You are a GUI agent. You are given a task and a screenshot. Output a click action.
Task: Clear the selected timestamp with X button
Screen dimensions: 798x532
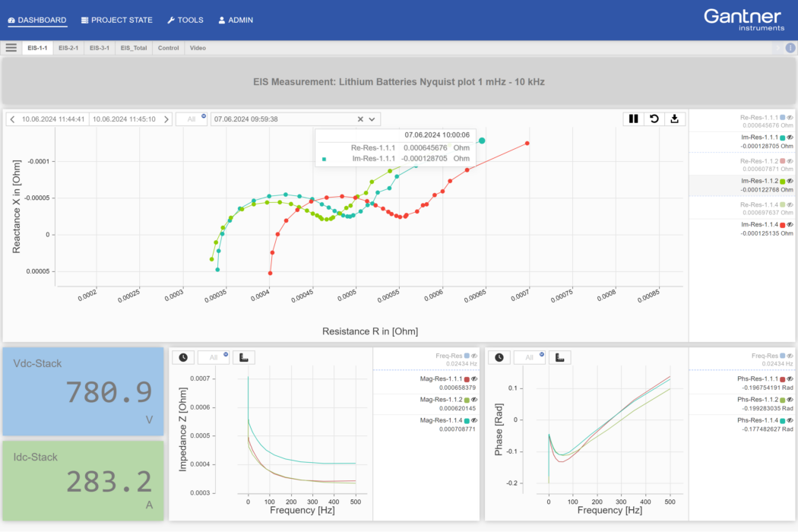tap(360, 119)
